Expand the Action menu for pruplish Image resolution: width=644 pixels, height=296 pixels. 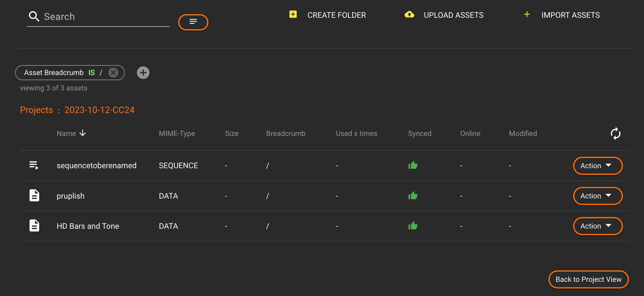coord(597,196)
